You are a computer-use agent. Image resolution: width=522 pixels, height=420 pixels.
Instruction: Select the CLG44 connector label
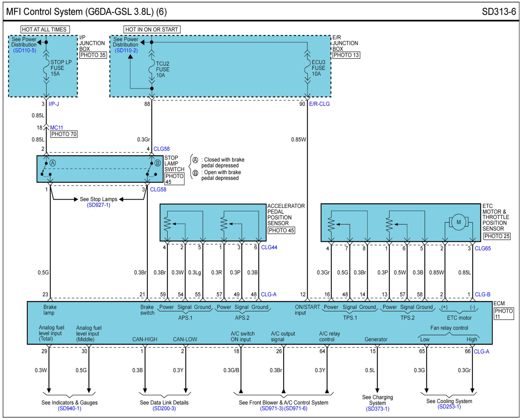click(x=269, y=247)
